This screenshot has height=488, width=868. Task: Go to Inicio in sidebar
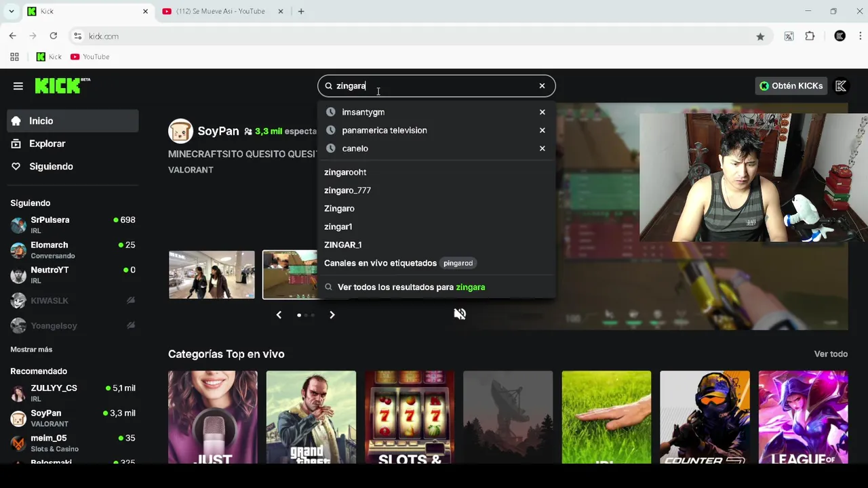pyautogui.click(x=73, y=121)
